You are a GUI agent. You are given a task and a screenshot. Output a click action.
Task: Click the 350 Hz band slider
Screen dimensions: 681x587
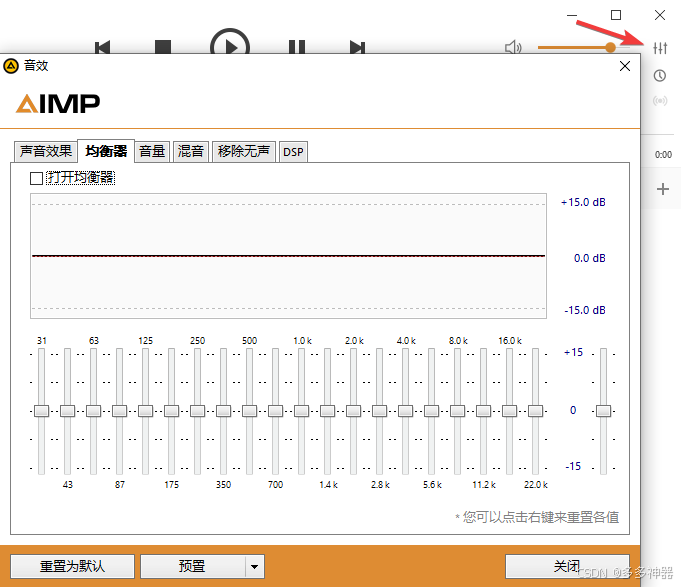point(224,411)
